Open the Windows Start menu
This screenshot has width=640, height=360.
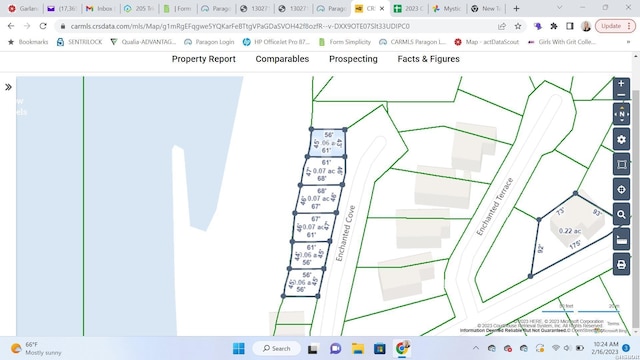click(239, 349)
